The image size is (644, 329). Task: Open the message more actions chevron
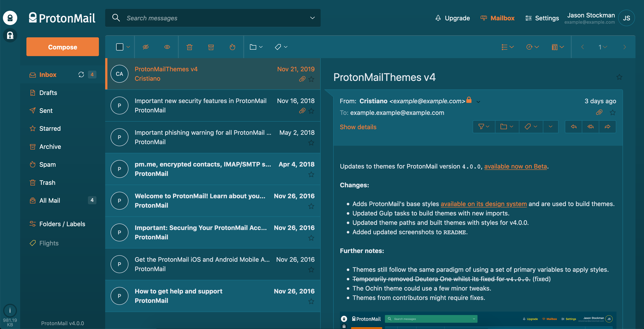pos(550,127)
